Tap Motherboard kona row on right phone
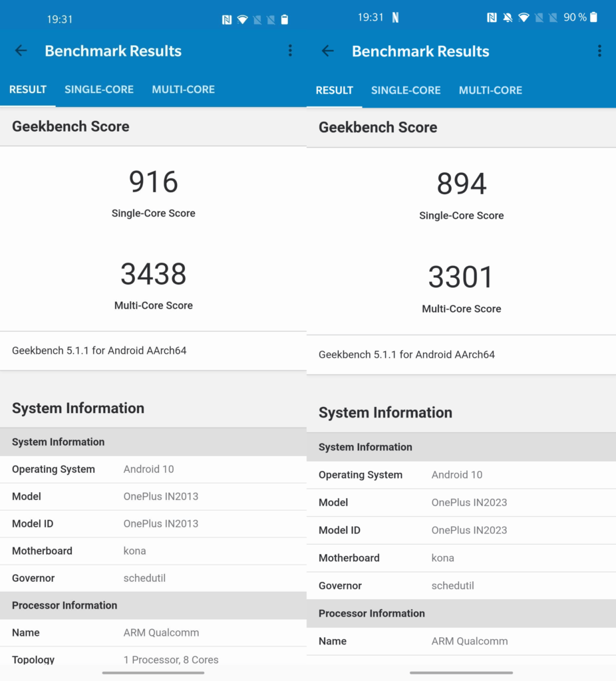Screen dimensions: 616x681 point(462,558)
